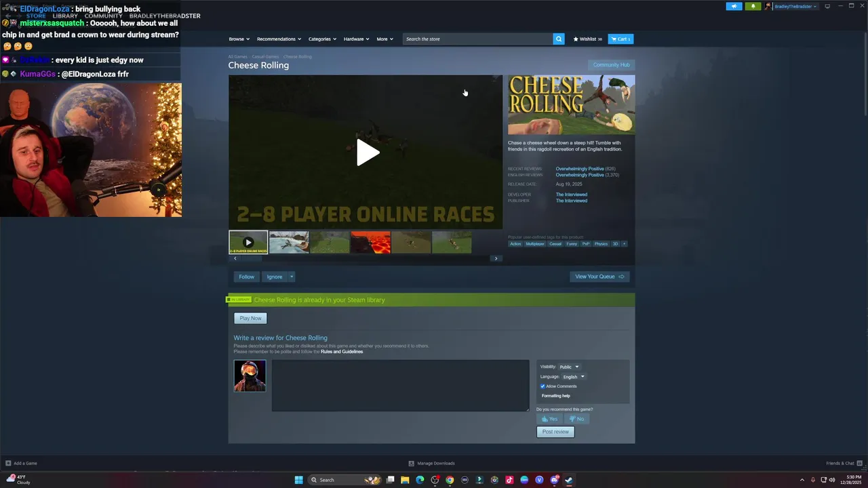Select the icy water screenshot thumbnail

click(289, 242)
